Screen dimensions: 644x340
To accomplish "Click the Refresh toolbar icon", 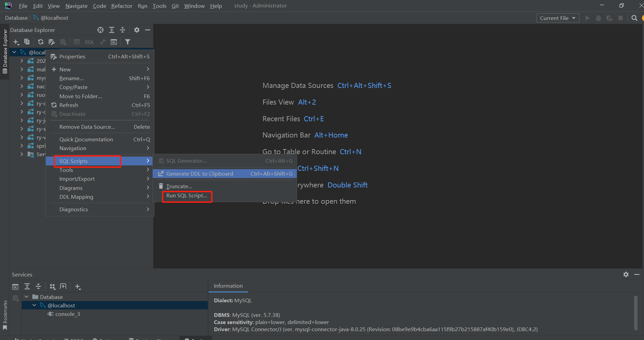I will point(41,42).
